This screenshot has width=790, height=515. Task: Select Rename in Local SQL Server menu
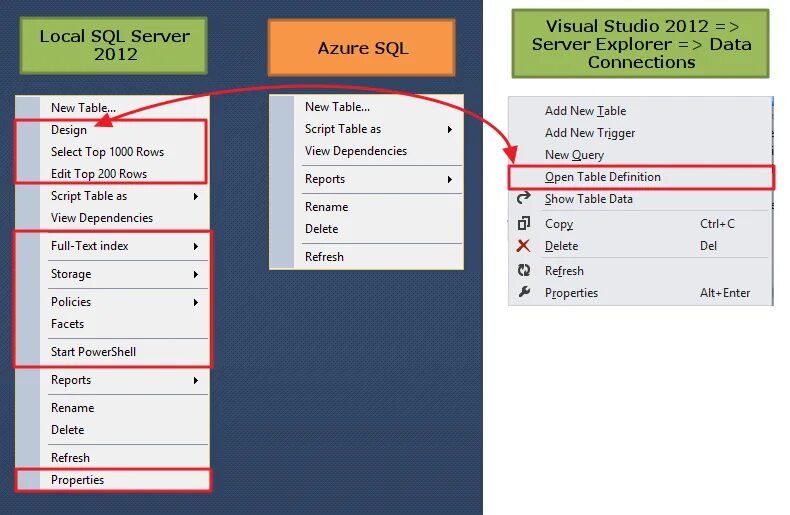point(72,408)
